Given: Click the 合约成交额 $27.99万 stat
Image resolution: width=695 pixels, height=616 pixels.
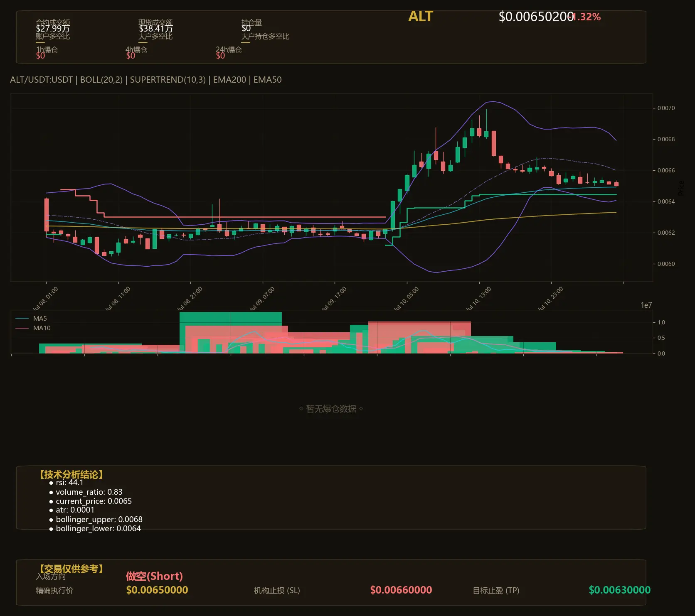Looking at the screenshot, I should [x=53, y=26].
